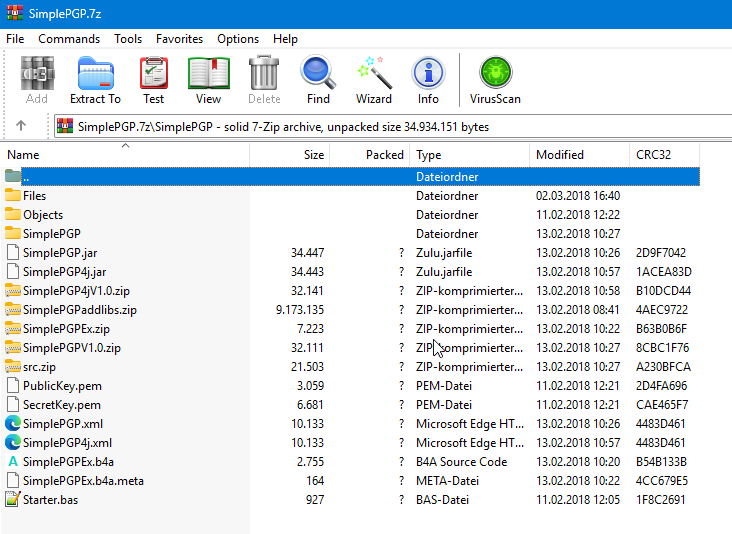Image resolution: width=732 pixels, height=534 pixels.
Task: Open the Tools menu
Action: coord(128,39)
